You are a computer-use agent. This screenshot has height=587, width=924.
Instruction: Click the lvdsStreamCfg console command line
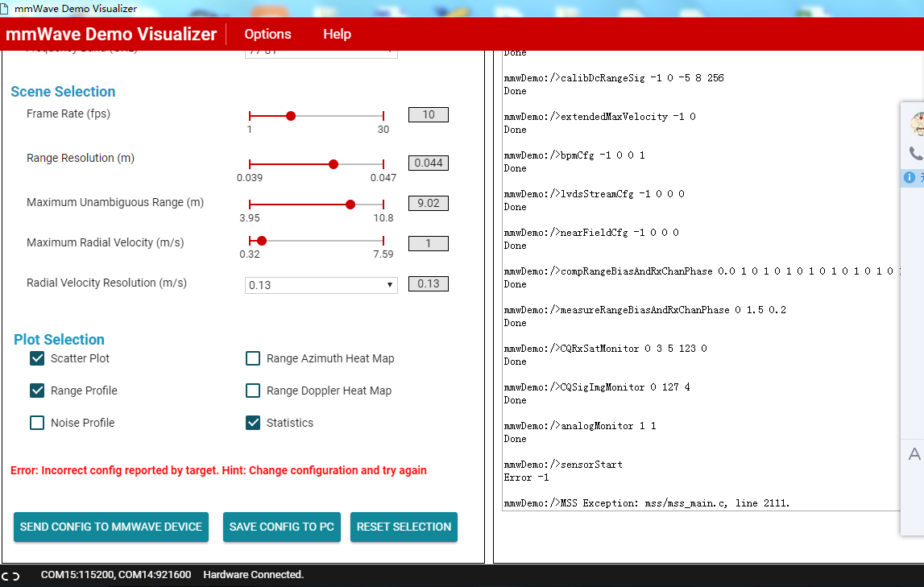tap(594, 194)
